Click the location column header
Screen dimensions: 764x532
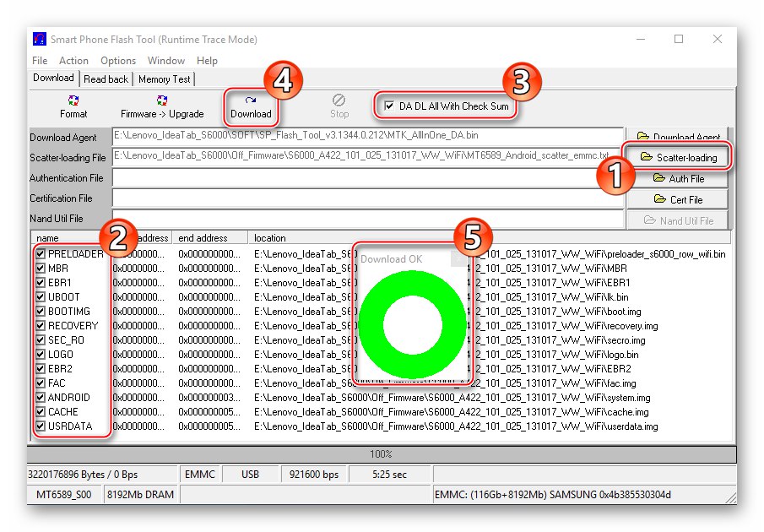click(489, 238)
